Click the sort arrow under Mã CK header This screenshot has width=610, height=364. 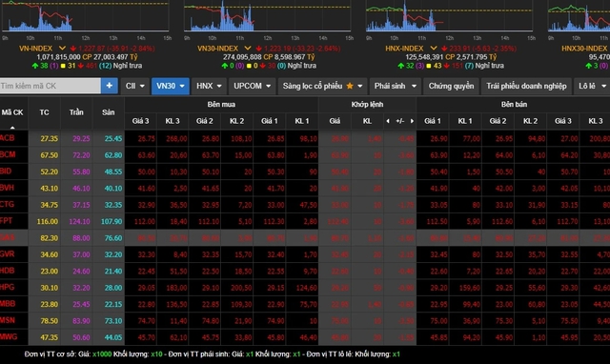pyautogui.click(x=12, y=127)
